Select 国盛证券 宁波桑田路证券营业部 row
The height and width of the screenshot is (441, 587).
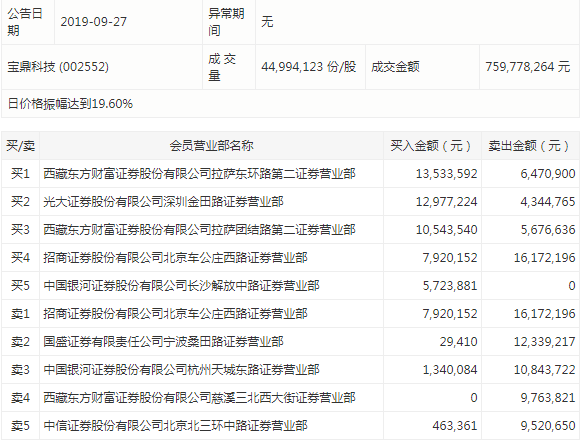pos(291,341)
